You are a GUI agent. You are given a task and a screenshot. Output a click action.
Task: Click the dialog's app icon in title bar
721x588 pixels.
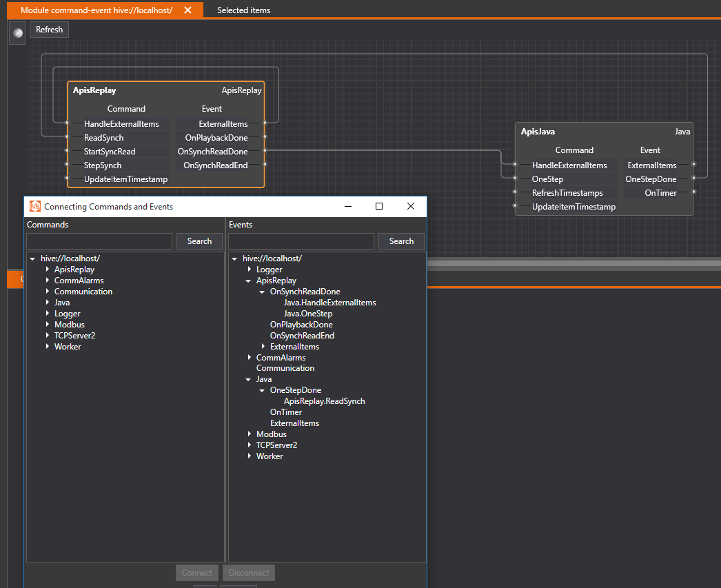click(x=34, y=206)
